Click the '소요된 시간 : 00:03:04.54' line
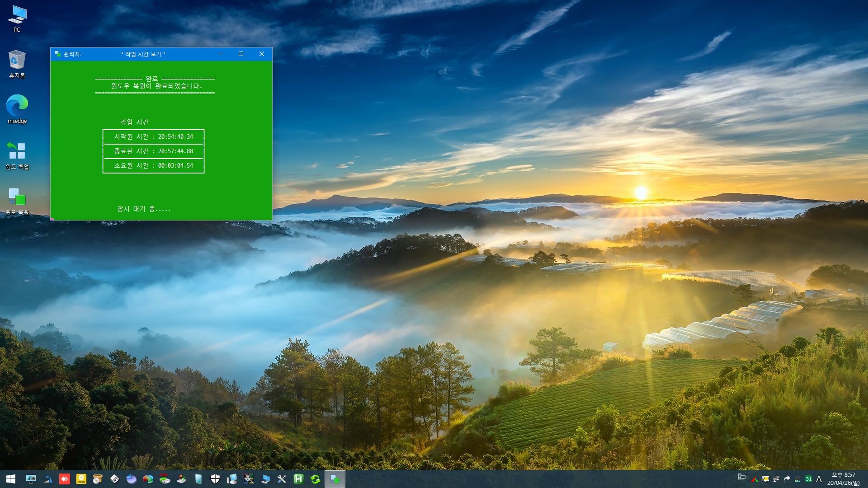Image resolution: width=868 pixels, height=488 pixels. pyautogui.click(x=154, y=165)
